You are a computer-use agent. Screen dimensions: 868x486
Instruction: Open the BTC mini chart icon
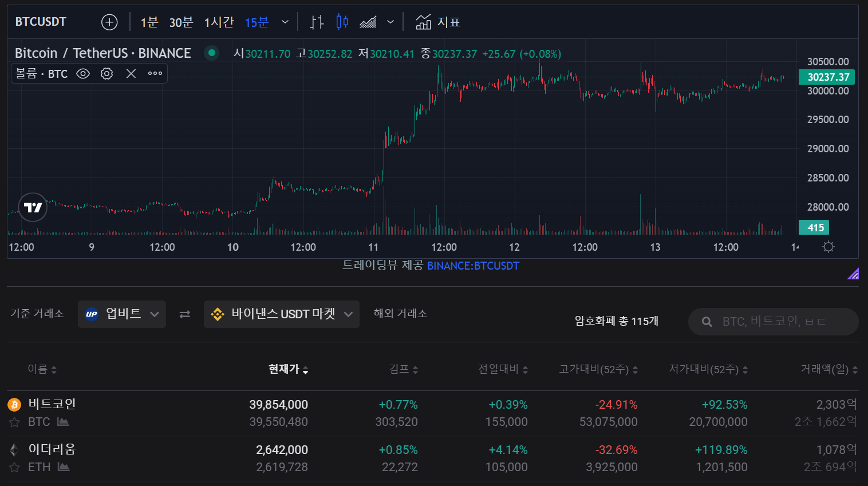pyautogui.click(x=63, y=422)
